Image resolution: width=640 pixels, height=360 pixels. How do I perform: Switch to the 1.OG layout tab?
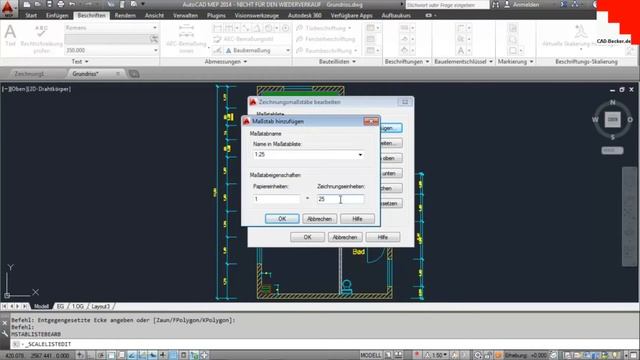78,306
